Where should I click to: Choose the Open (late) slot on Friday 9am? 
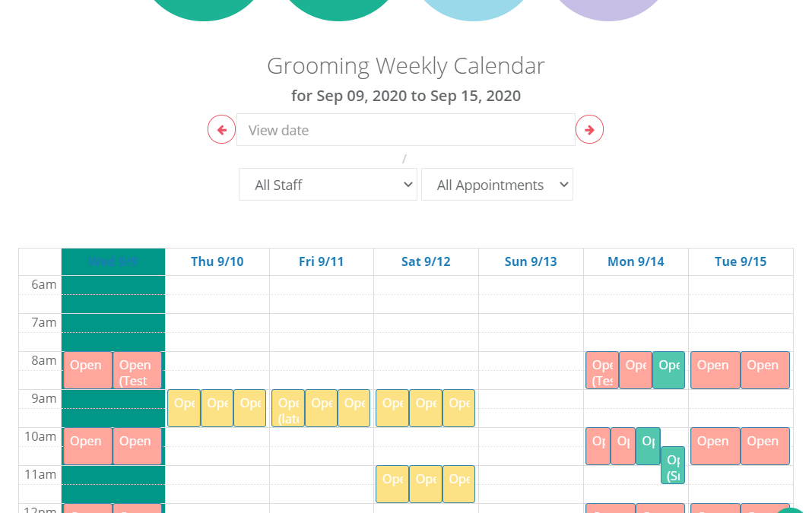288,408
